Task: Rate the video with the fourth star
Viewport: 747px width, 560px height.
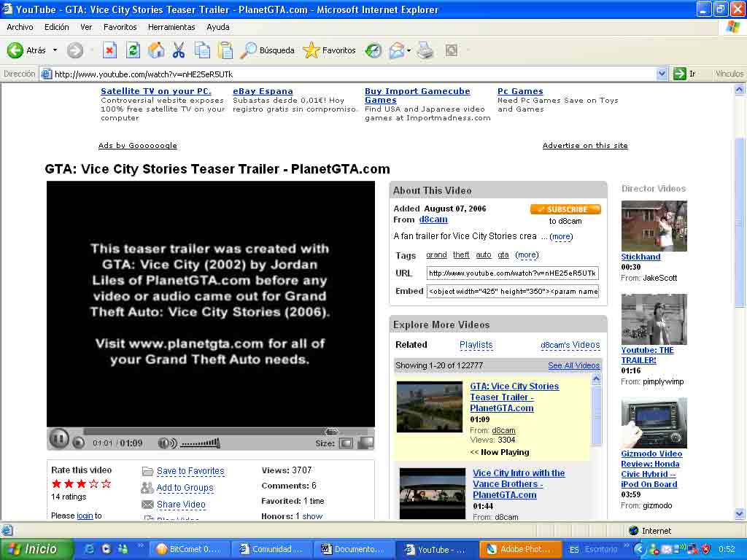Action: coord(94,484)
